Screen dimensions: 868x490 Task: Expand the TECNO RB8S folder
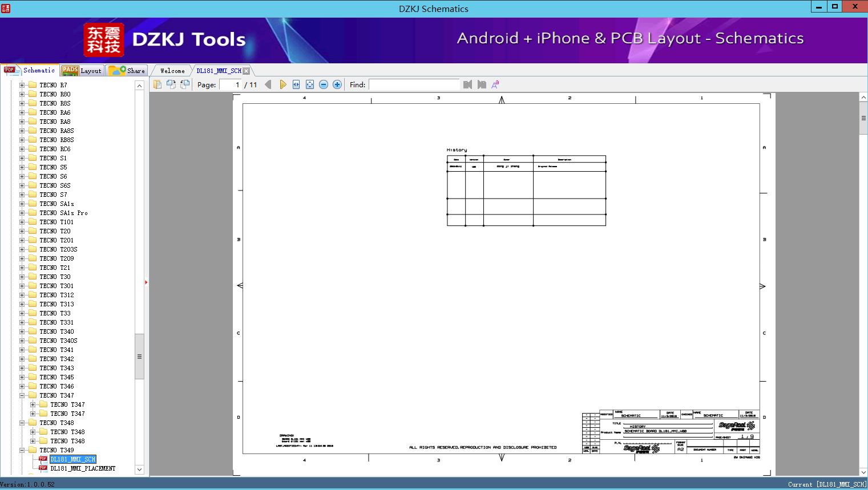(22, 140)
